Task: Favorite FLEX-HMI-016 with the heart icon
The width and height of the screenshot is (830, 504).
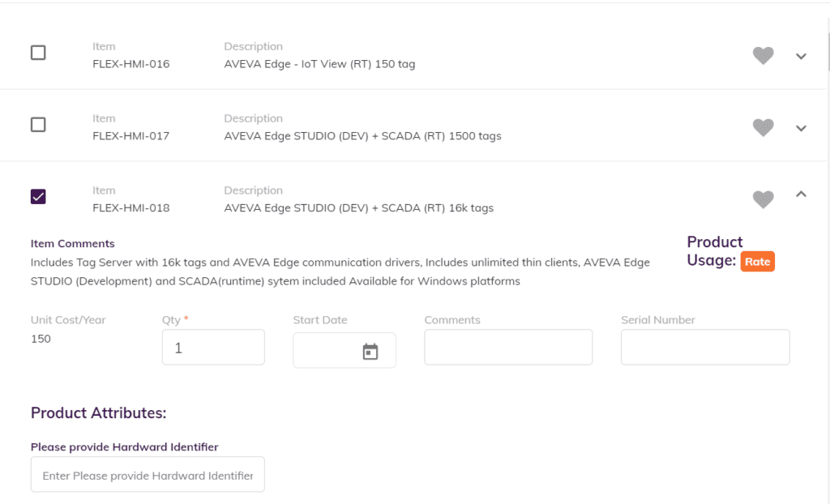Action: tap(763, 56)
